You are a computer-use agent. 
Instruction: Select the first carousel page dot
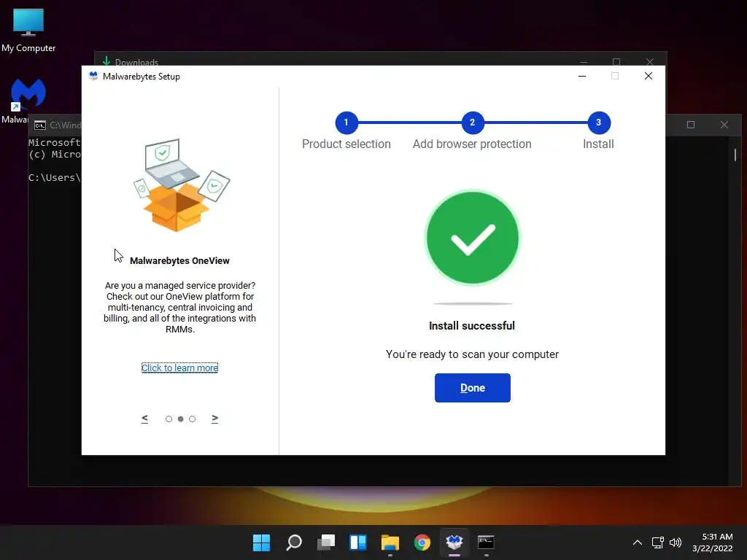169,419
